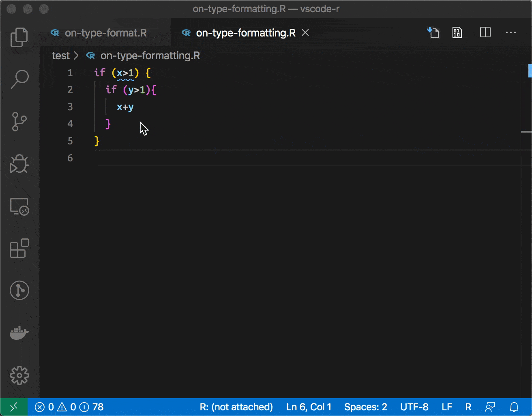Open the Search view
Viewport: 532px width, 416px height.
tap(19, 79)
